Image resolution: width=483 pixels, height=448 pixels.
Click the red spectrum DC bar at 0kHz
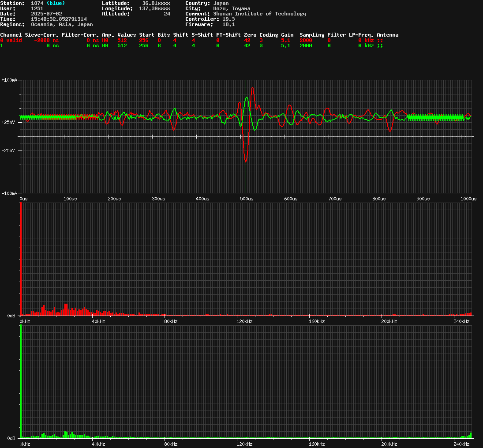point(21,259)
